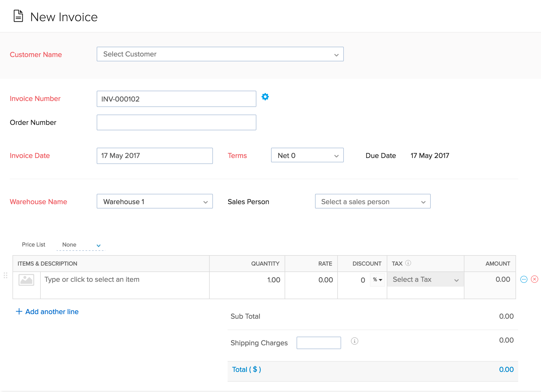Click the item image placeholder icon

26,280
